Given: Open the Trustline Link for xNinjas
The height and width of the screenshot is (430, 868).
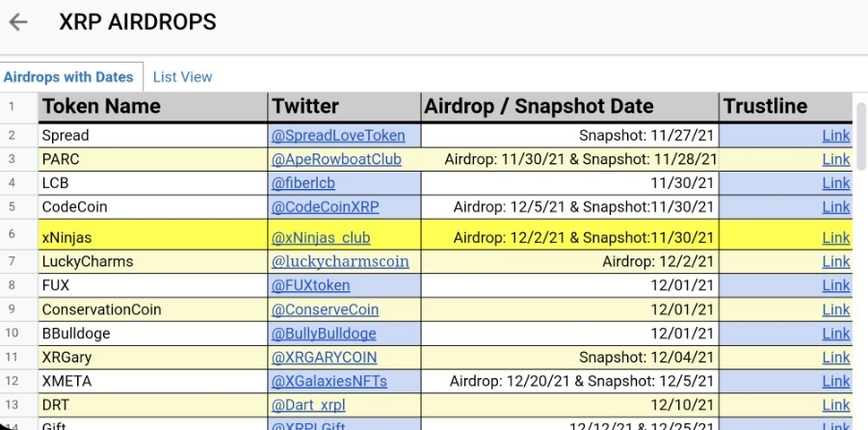Looking at the screenshot, I should [836, 238].
